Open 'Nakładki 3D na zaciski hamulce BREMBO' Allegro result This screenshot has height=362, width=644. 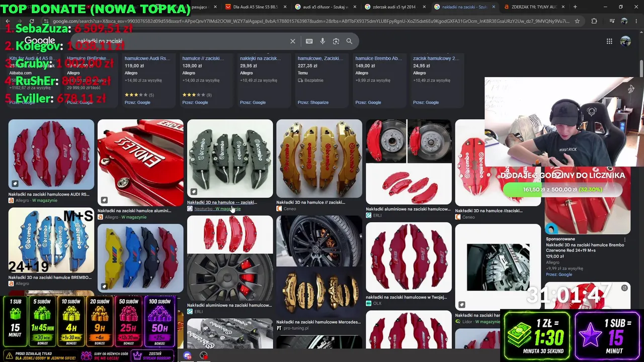50,277
